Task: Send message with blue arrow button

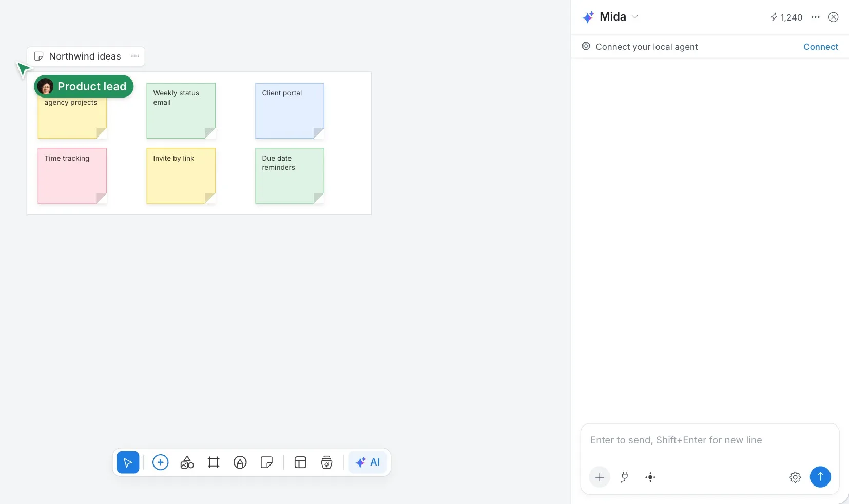Action: pos(820,477)
